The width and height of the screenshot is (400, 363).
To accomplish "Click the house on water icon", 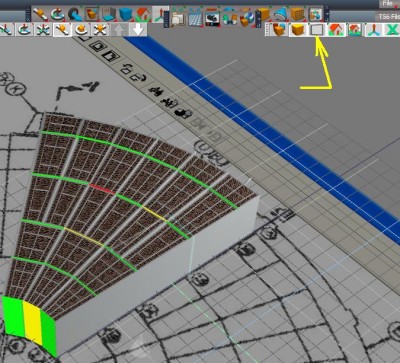I will coord(355,30).
